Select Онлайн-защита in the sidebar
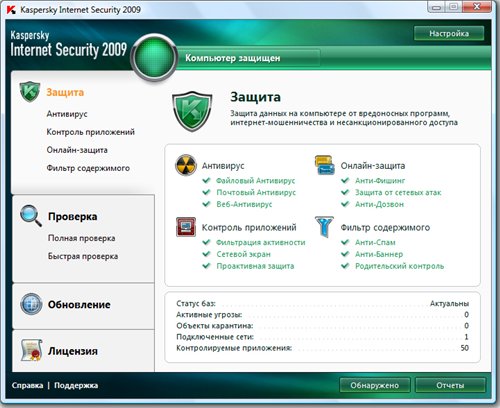500x408 pixels. click(77, 150)
